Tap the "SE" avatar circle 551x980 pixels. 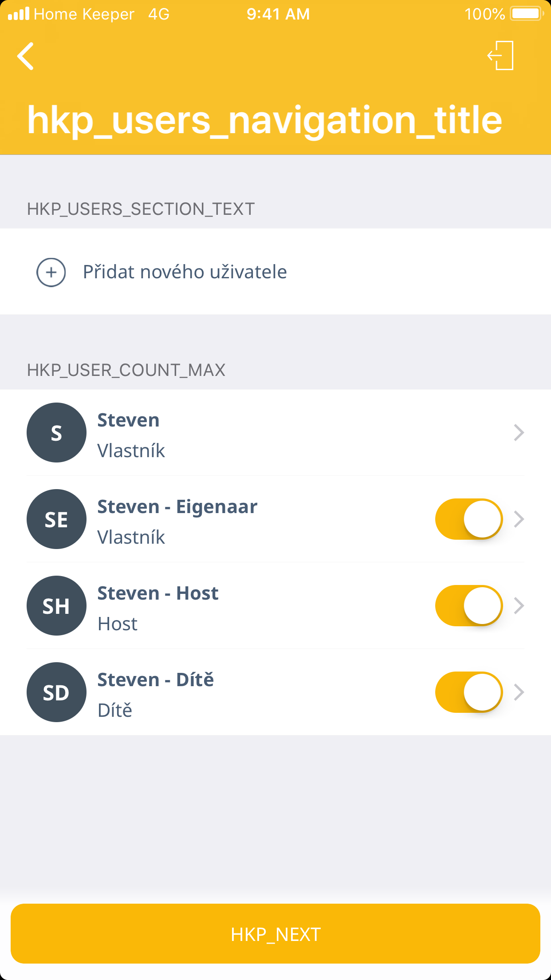pos(56,519)
